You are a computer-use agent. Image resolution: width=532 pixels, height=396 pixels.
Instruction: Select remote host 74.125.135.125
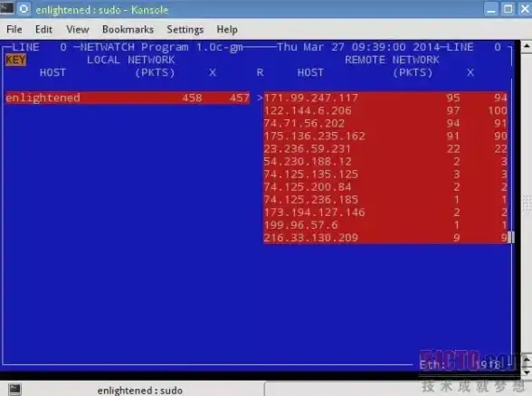click(x=385, y=174)
